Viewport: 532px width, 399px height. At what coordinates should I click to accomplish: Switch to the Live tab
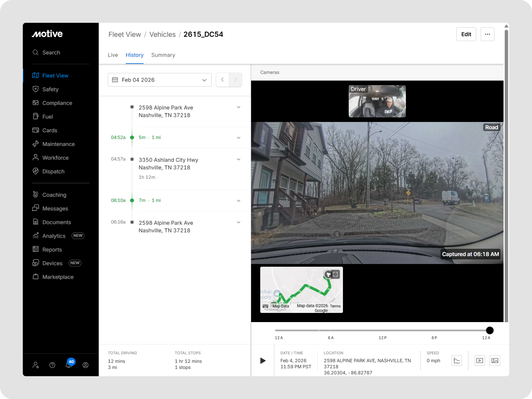tap(113, 55)
